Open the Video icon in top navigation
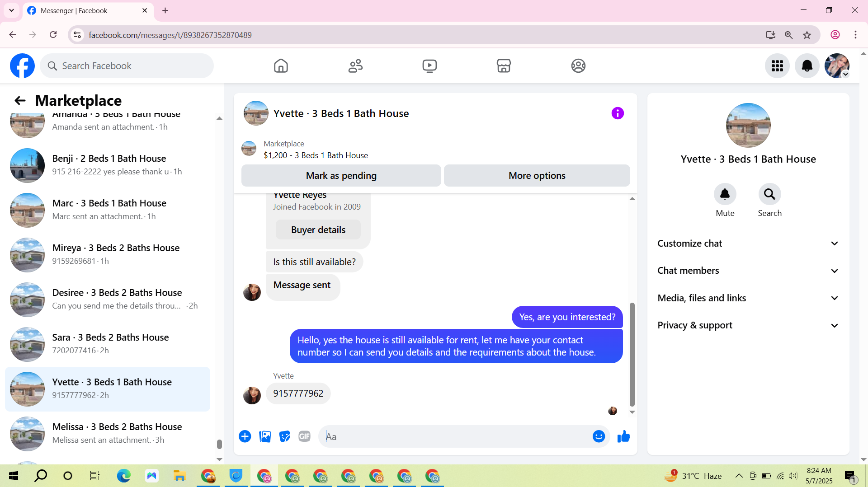This screenshot has width=868, height=487. point(429,66)
